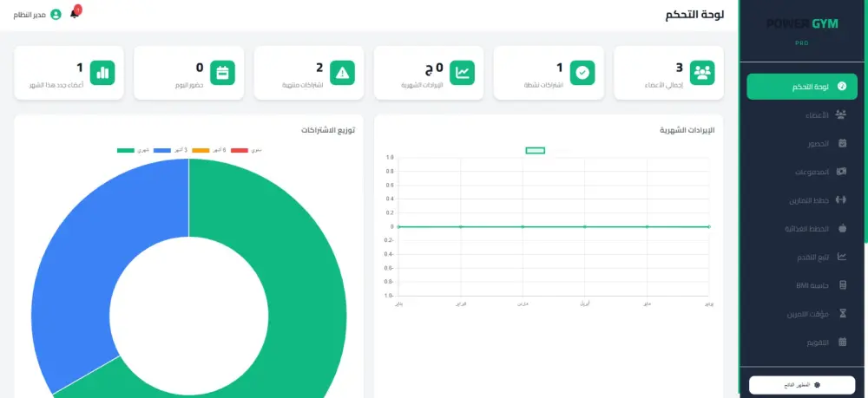Open مؤقت التمرين via the hourglass icon
Image resolution: width=868 pixels, height=398 pixels.
coord(843,313)
